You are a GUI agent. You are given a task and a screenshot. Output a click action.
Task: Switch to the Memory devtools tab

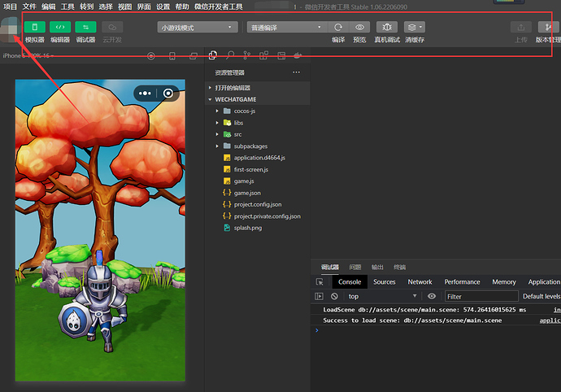tap(504, 281)
